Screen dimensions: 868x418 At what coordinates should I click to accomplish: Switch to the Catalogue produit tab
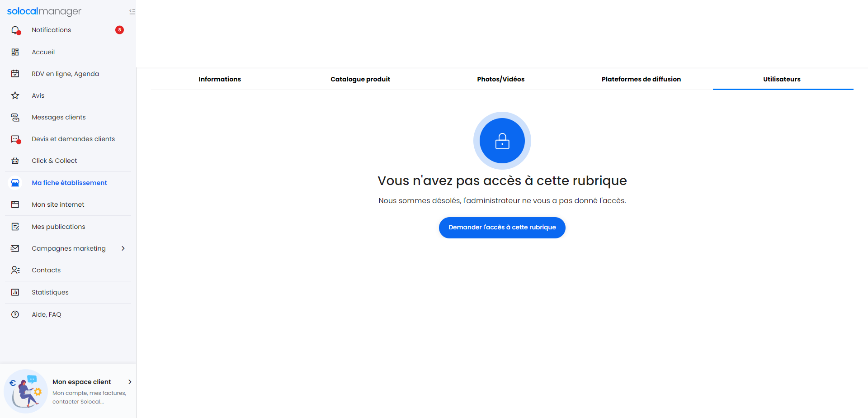point(360,79)
